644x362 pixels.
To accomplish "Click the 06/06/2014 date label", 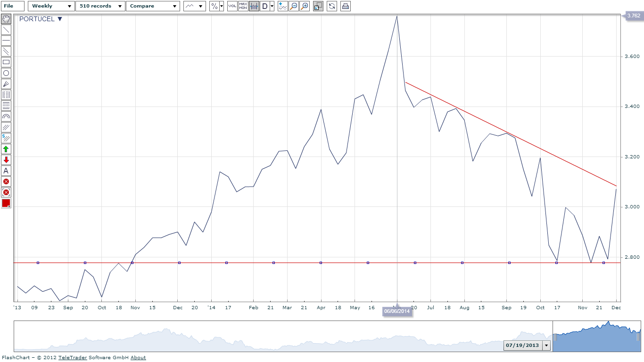I will (397, 311).
